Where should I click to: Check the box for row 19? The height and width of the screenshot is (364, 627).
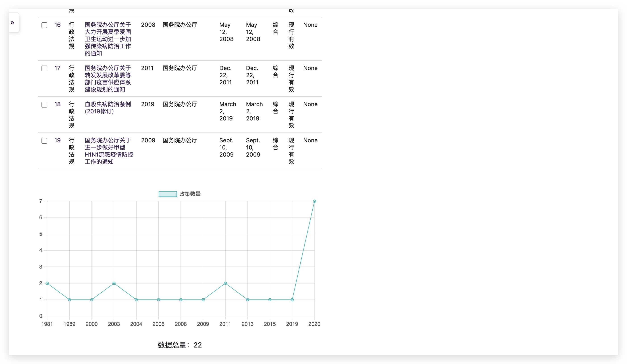click(x=44, y=141)
